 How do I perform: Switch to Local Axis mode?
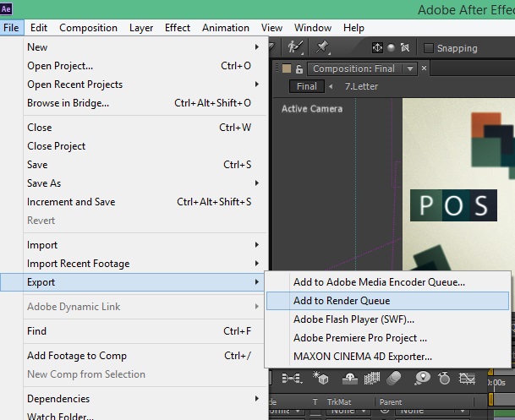coord(377,48)
